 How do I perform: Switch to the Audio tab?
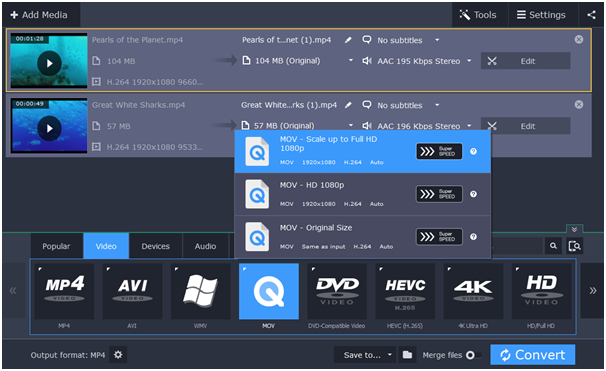205,246
